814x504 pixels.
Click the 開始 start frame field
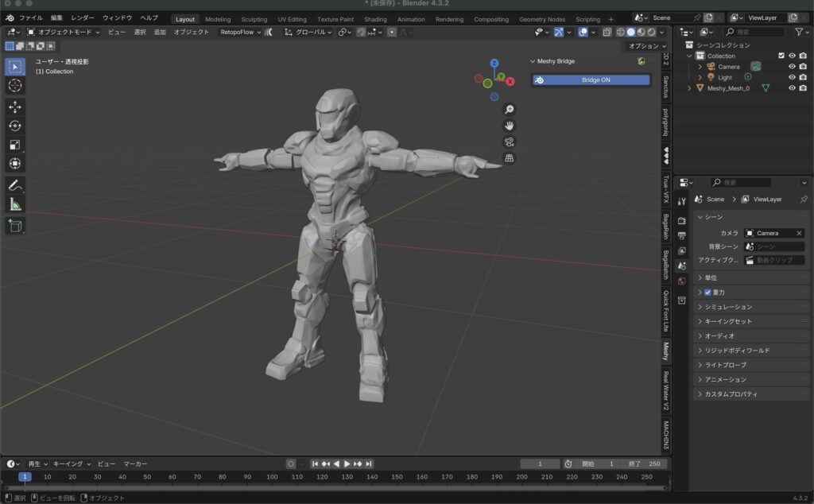tap(598, 463)
